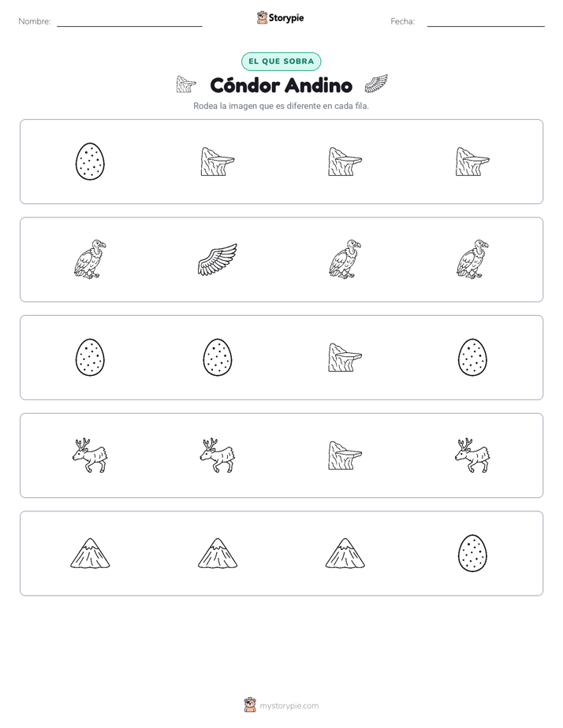Click the Storypie logo at the top
The height and width of the screenshot is (728, 563).
(x=281, y=17)
